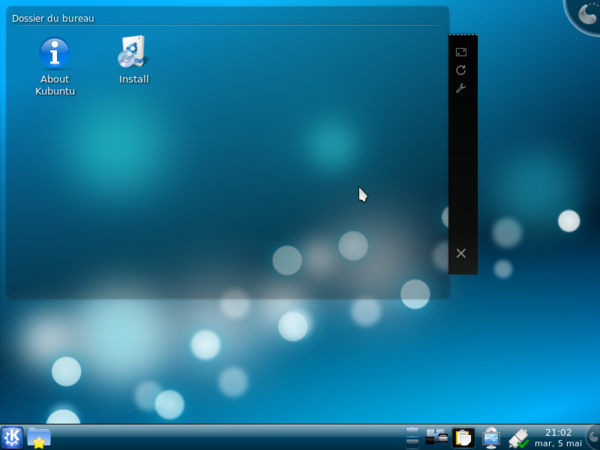600x450 pixels.
Task: Open the device notifier tray icon
Action: pos(518,437)
